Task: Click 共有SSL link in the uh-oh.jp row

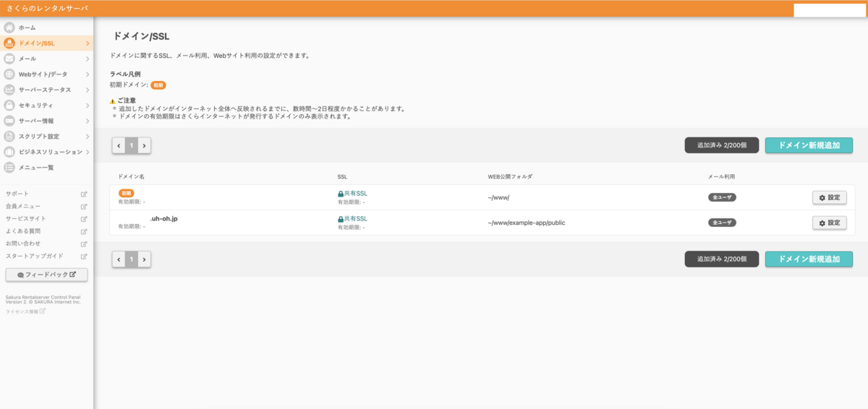Action: pyautogui.click(x=356, y=218)
